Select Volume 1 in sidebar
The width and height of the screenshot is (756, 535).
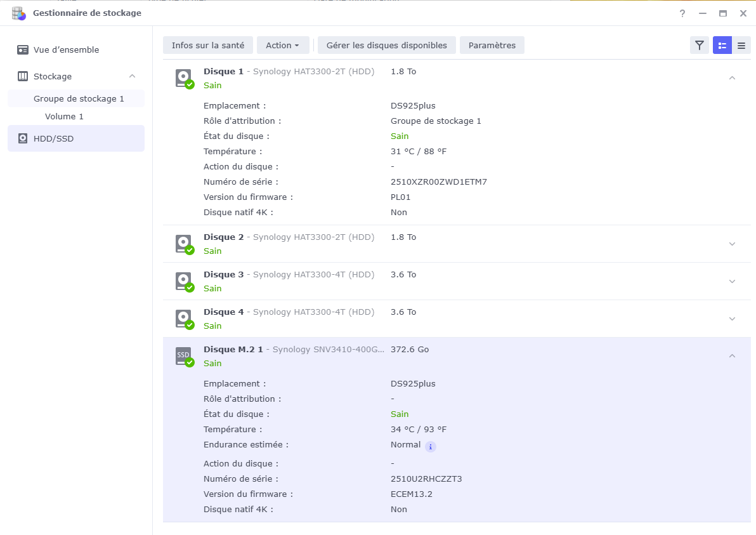(64, 116)
